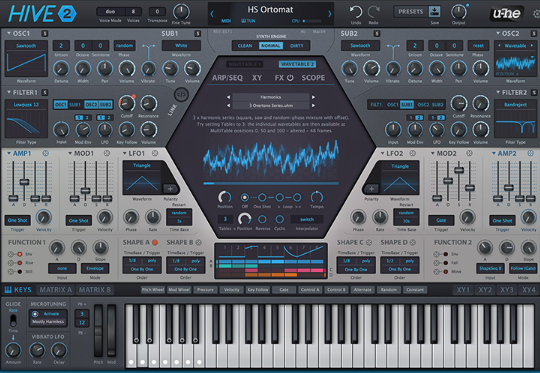
Task: Collapse the FILTER1 section arrow
Action: [x=9, y=92]
